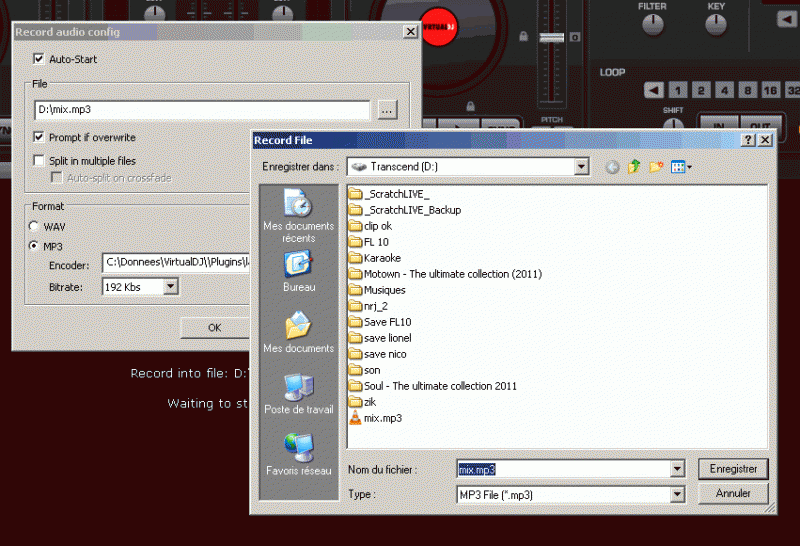Click Enregistrer to save the file
Image resolution: width=800 pixels, height=546 pixels.
click(x=733, y=468)
